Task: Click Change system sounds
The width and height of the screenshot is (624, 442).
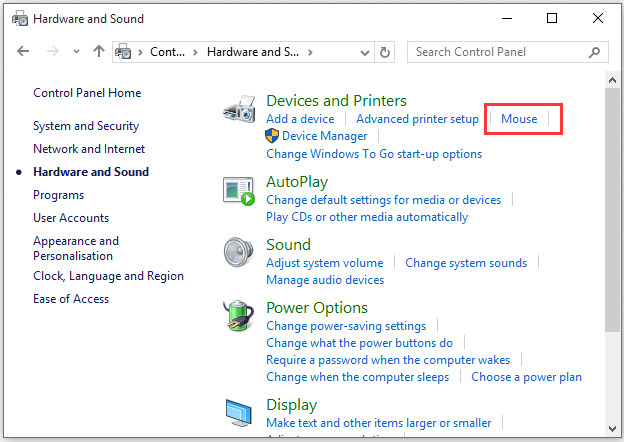Action: tap(466, 263)
